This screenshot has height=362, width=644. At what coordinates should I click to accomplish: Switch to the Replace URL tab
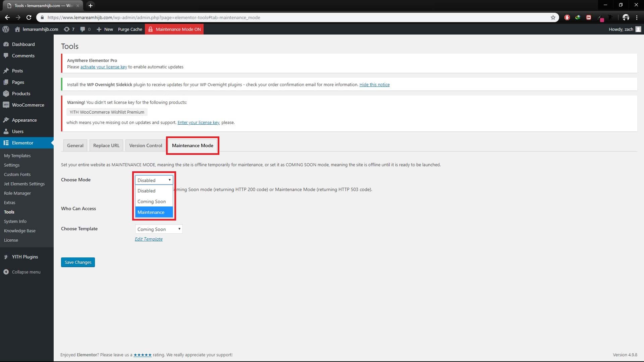(x=106, y=145)
